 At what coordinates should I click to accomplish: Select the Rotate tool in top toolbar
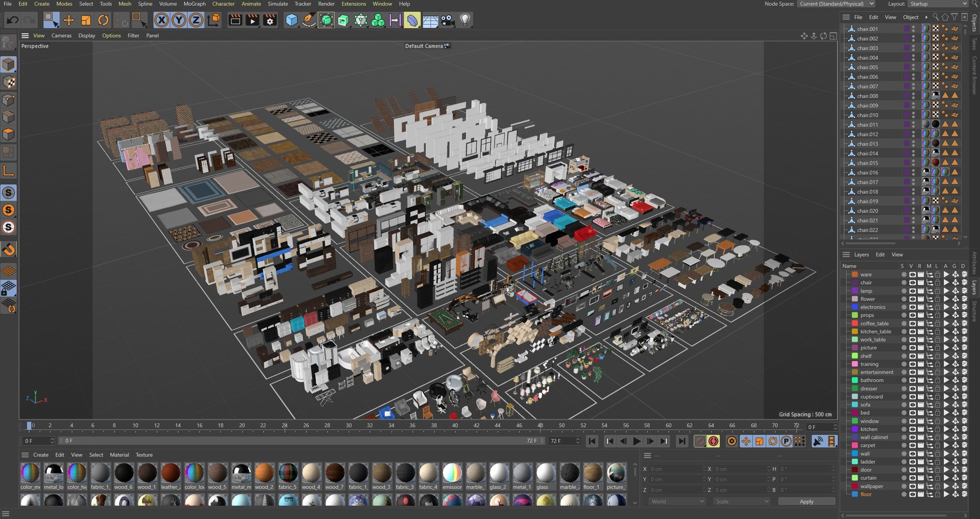coord(103,20)
